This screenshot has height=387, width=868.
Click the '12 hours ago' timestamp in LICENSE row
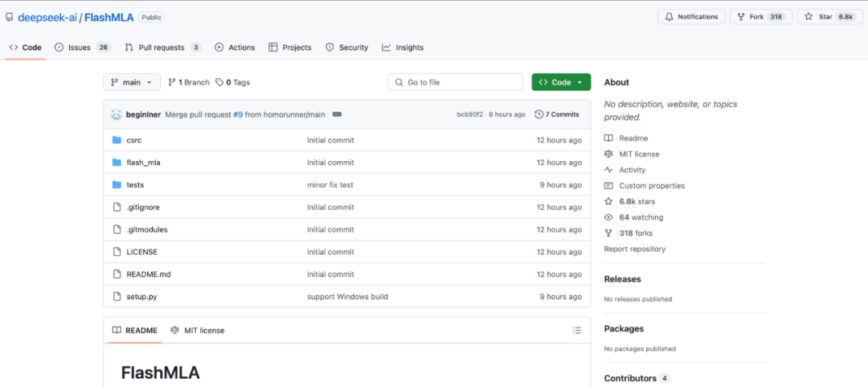[559, 252]
